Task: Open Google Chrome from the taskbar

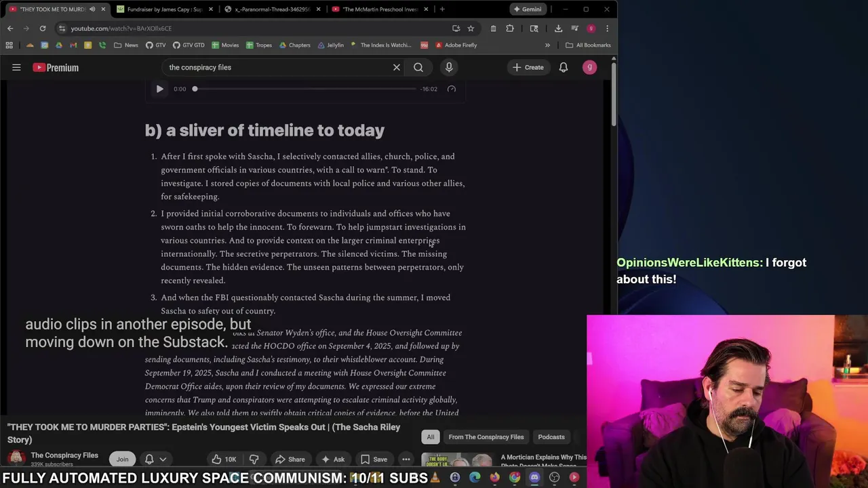Action: [x=515, y=478]
